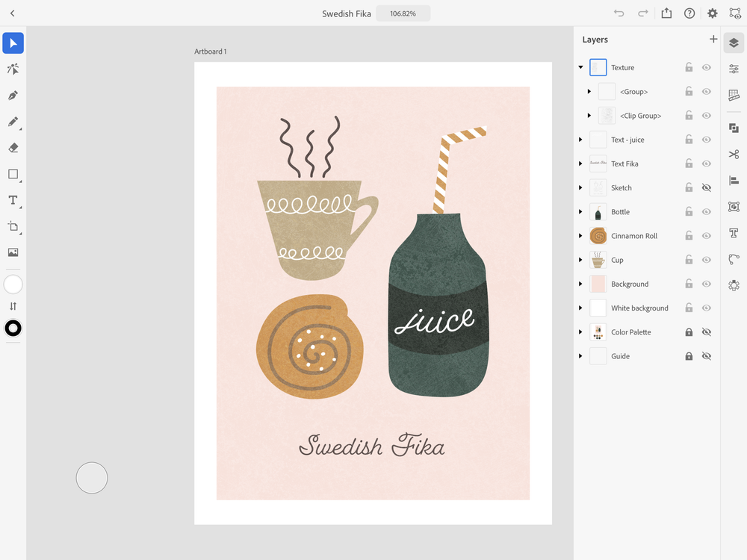Hide the Bottle layer
Screen dimensions: 747x560
pos(705,211)
